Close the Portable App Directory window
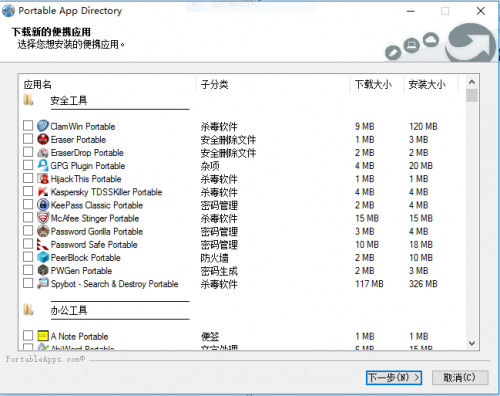Screen dimensions: 500x396 tap(480, 11)
